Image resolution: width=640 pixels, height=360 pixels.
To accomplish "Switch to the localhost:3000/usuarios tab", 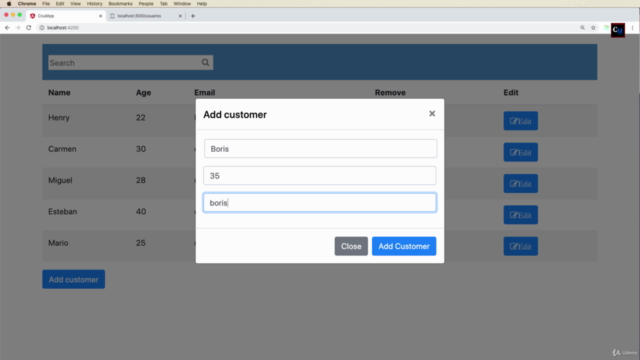I will 145,16.
